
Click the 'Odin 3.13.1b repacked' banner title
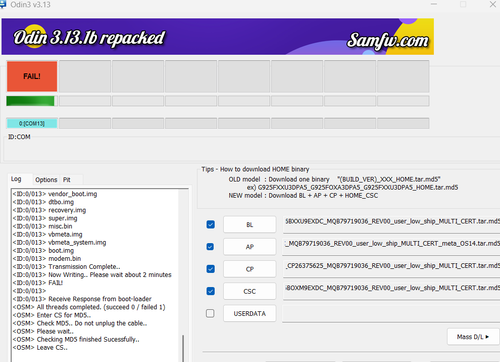click(89, 38)
